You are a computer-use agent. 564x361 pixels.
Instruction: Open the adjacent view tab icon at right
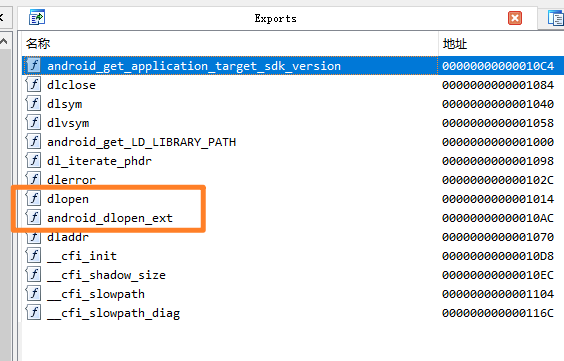(x=555, y=18)
